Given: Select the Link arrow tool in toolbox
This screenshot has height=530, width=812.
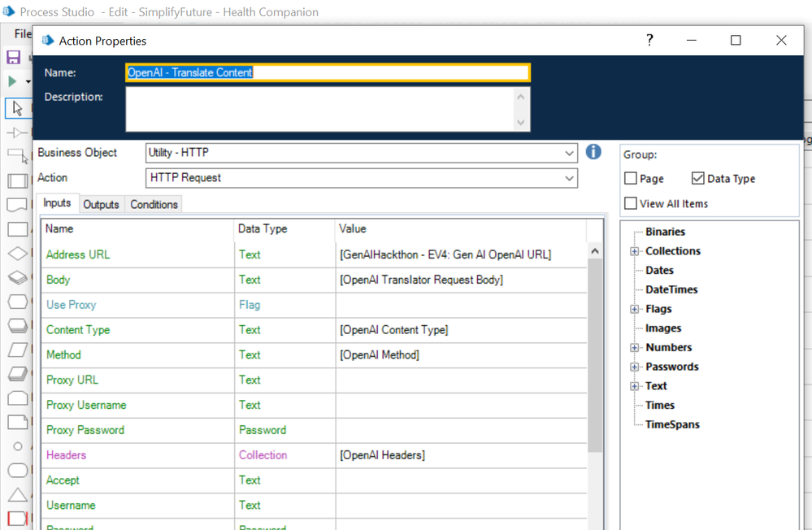Looking at the screenshot, I should 17,132.
